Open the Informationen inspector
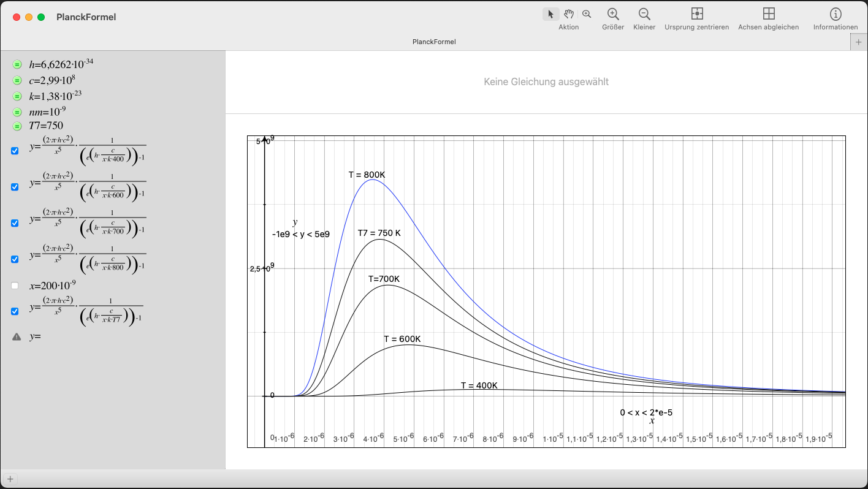 835,14
